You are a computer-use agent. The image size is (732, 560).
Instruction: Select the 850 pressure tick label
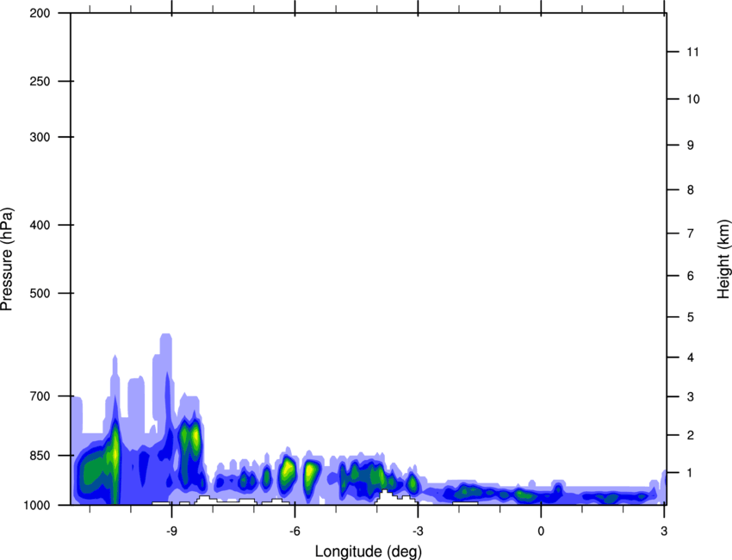40,456
